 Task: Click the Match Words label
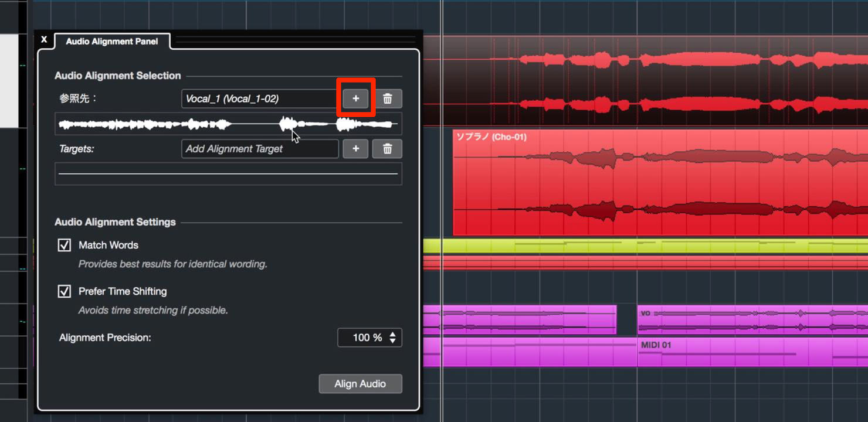click(x=108, y=245)
